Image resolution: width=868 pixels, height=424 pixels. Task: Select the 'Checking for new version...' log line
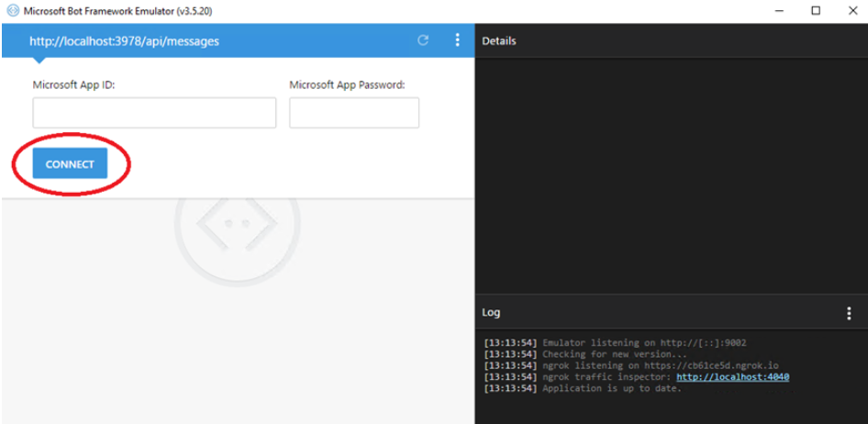585,354
